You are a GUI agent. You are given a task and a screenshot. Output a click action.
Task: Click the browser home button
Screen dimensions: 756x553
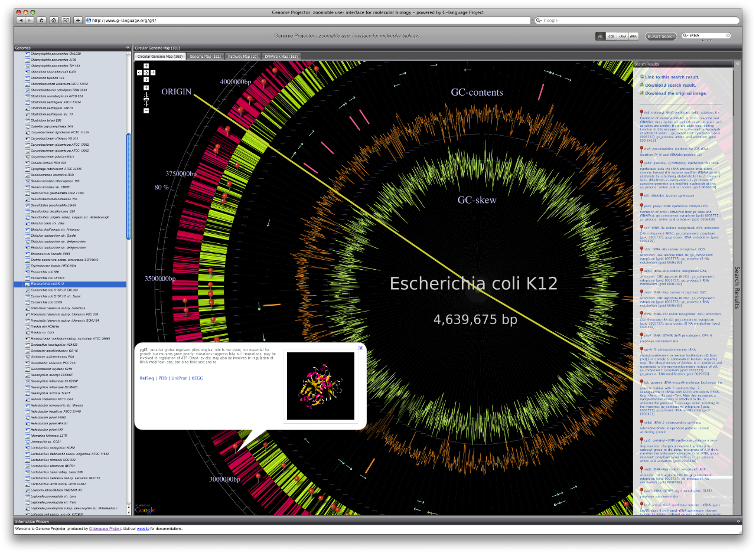[53, 20]
